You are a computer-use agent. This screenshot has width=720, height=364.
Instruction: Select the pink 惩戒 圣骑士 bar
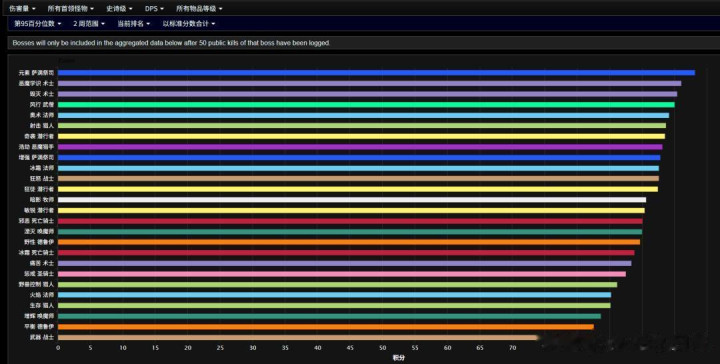[x=342, y=274]
